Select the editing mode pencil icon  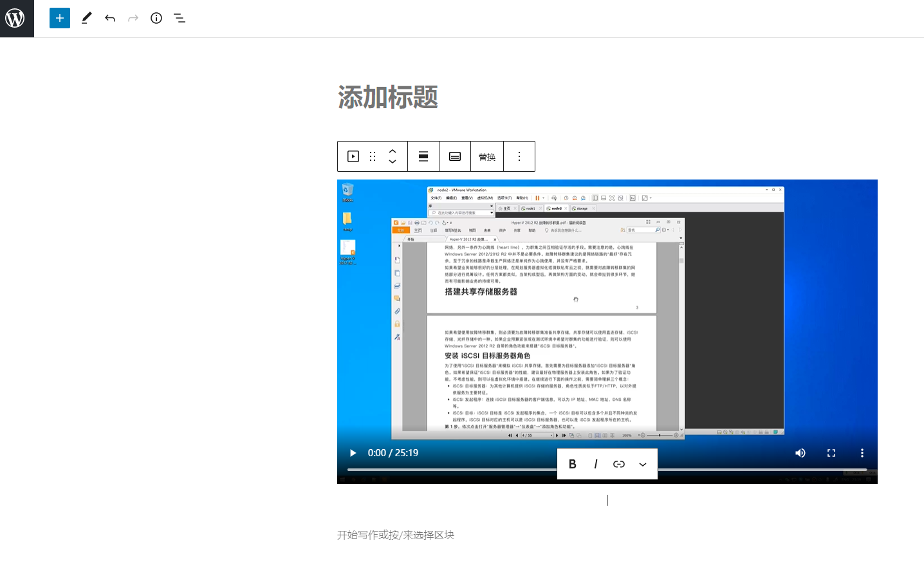[x=86, y=18]
